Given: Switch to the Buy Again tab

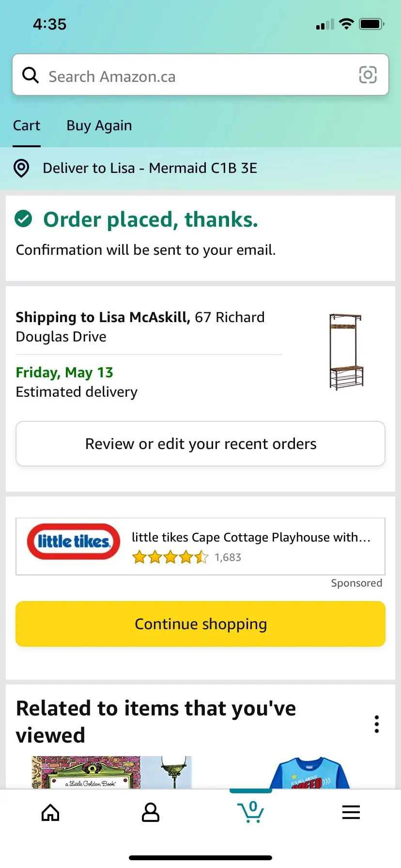Looking at the screenshot, I should (x=99, y=125).
